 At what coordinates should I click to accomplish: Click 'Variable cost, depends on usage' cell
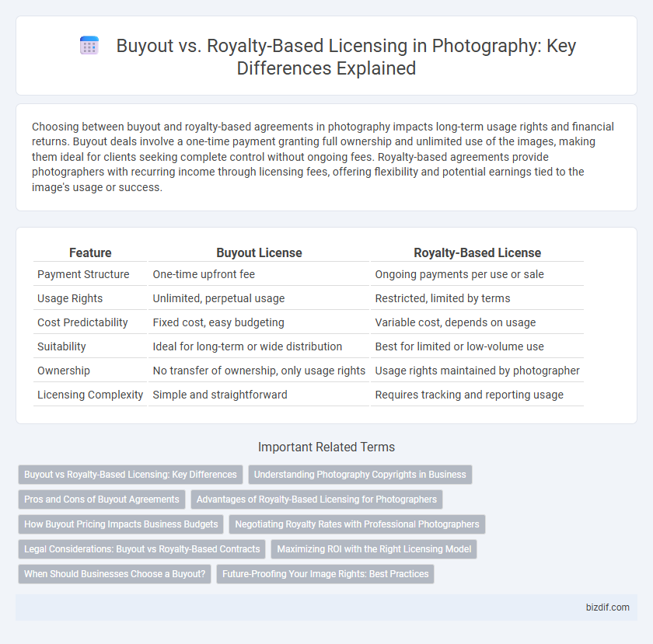pos(477,322)
